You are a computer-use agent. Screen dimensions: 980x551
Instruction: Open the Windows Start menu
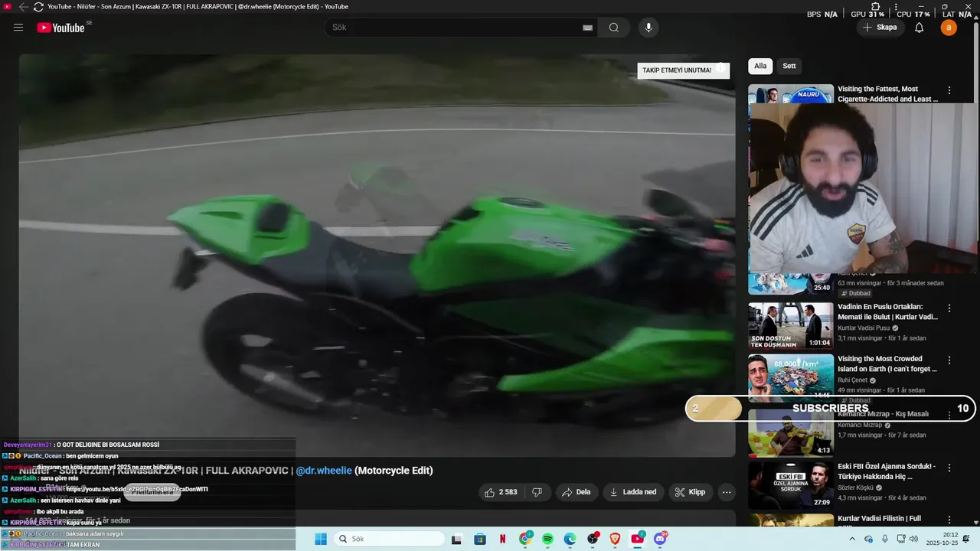321,539
